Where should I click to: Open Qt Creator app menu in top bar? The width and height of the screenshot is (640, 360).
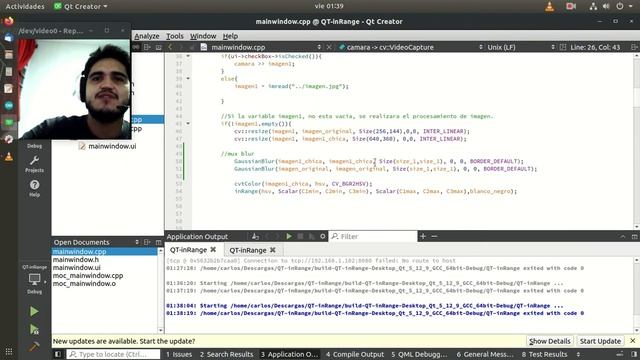coord(81,7)
